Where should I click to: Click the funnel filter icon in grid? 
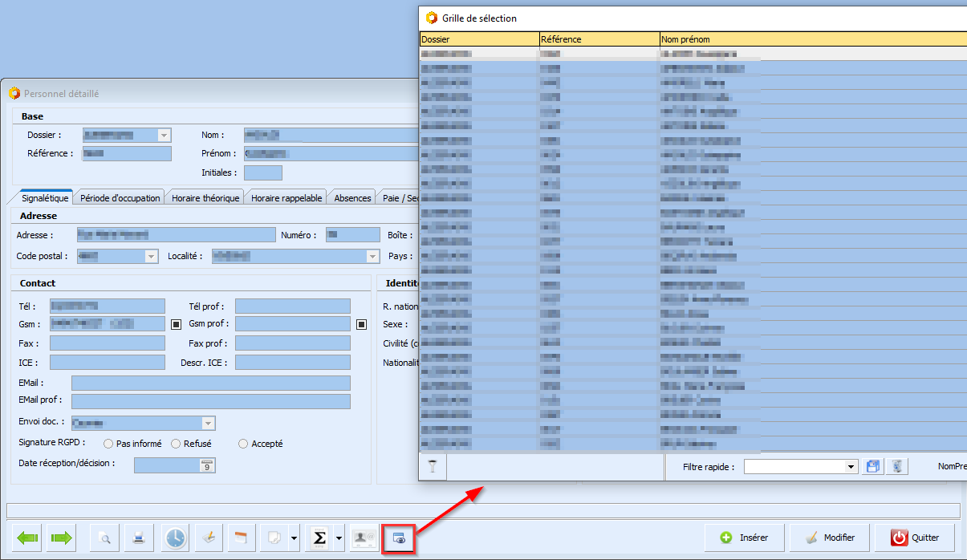[x=433, y=467]
